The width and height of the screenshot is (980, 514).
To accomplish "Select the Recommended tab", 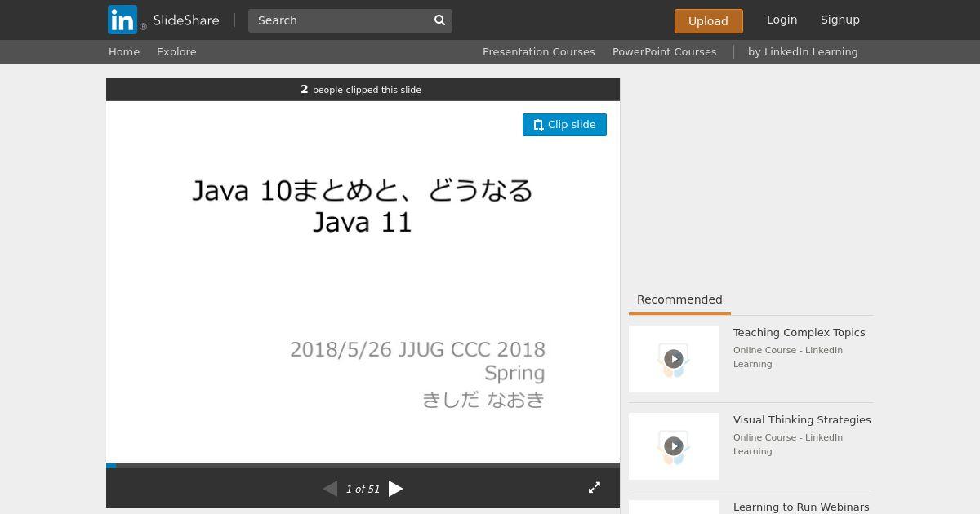I will 679,299.
